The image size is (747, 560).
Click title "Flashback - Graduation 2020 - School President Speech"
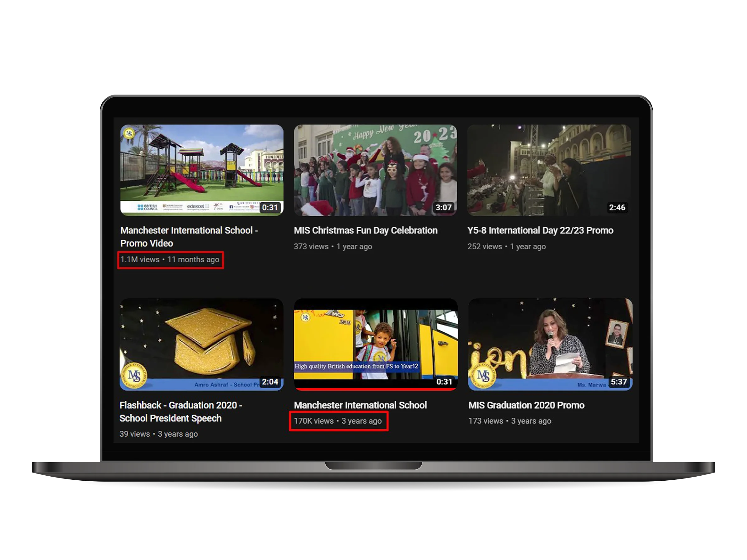(181, 412)
